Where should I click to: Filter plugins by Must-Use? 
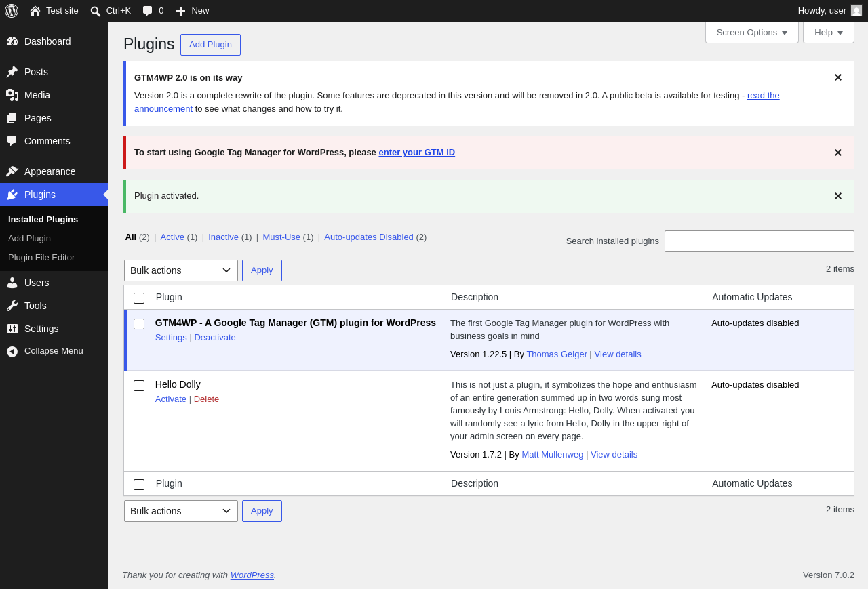pos(281,237)
